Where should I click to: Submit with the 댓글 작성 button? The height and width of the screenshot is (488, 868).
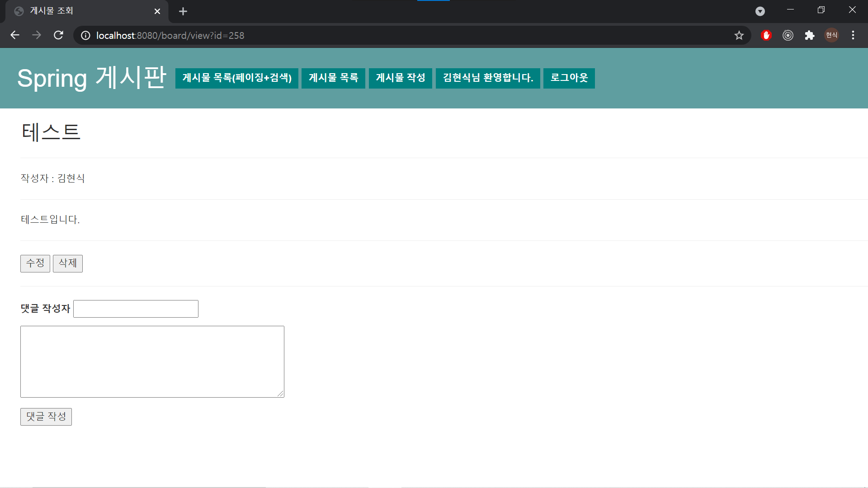click(x=46, y=417)
